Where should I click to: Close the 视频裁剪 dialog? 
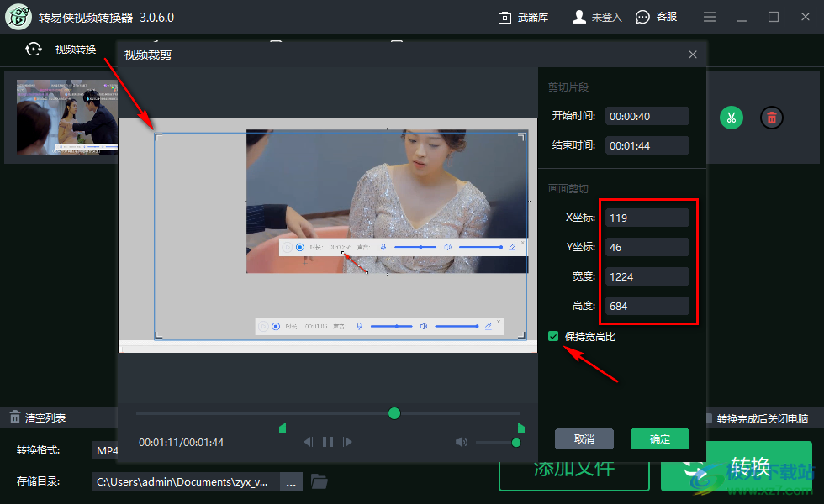(693, 55)
